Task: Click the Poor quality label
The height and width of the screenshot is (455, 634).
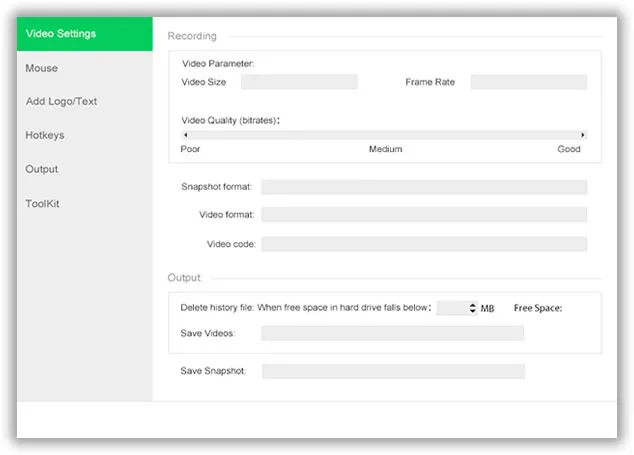Action: tap(190, 149)
